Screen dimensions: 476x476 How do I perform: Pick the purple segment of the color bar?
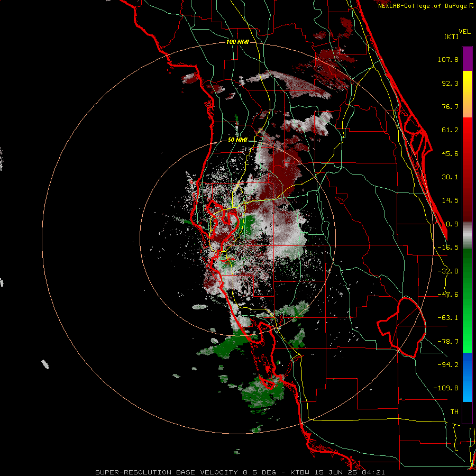467,59
